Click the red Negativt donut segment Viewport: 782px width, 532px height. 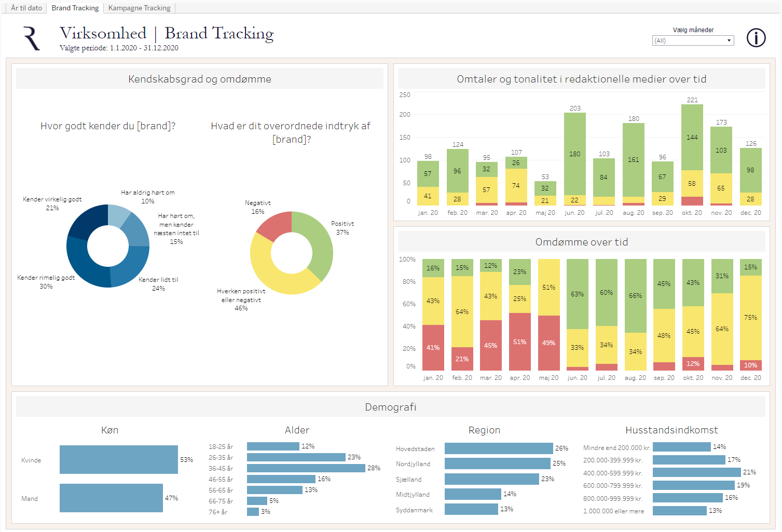(273, 225)
